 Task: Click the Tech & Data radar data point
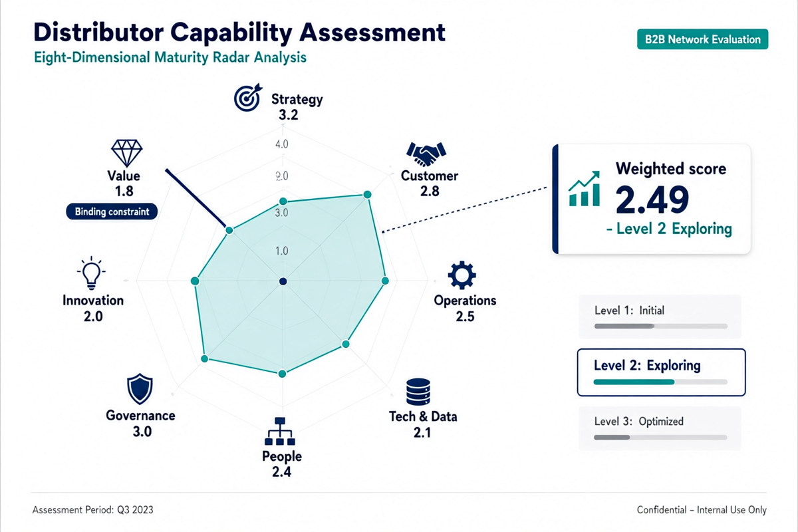coord(345,344)
